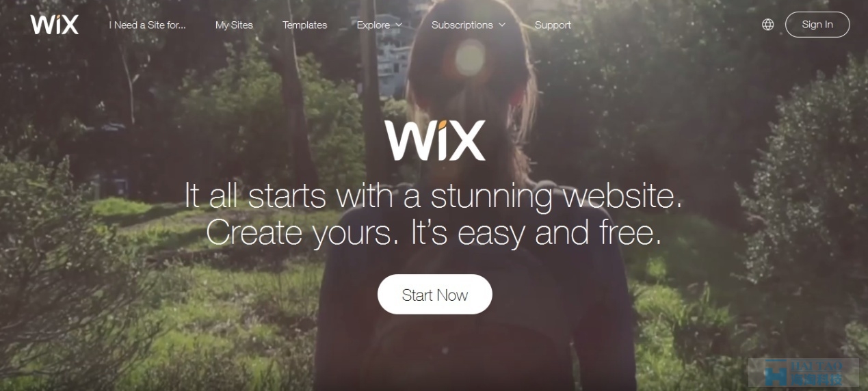Open the language selector globe icon
868x391 pixels.
pos(768,25)
